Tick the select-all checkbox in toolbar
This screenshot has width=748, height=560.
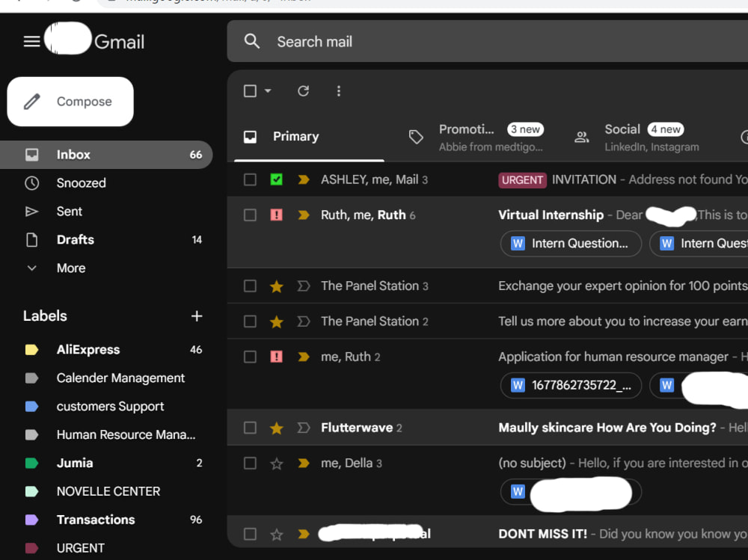tap(250, 90)
